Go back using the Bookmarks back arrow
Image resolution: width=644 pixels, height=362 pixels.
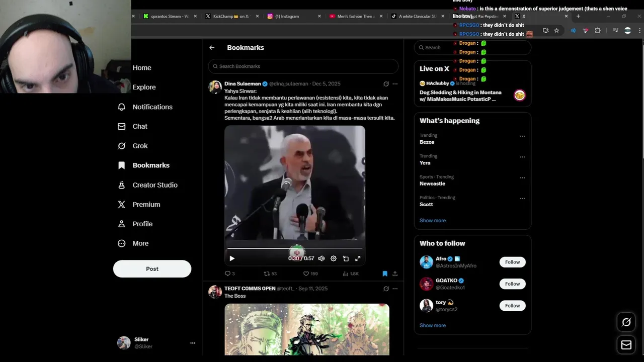[212, 48]
